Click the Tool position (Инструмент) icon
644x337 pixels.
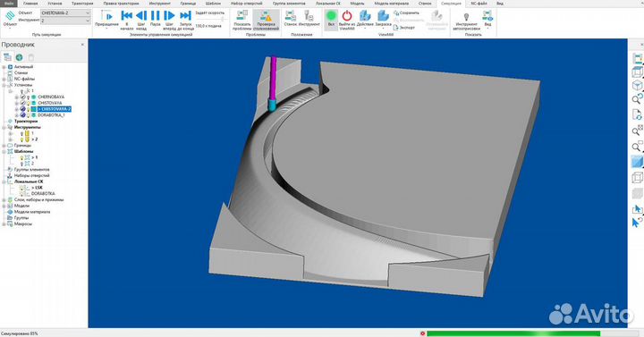point(309,15)
